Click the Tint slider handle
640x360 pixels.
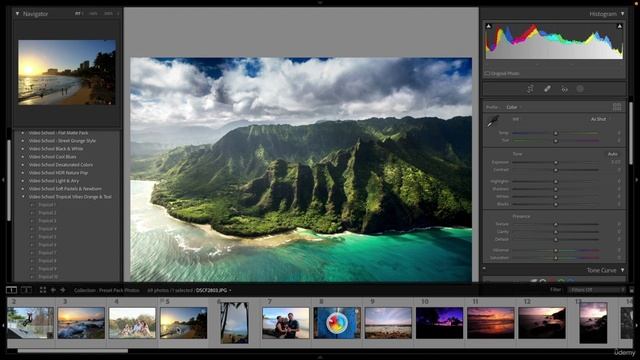pos(556,141)
